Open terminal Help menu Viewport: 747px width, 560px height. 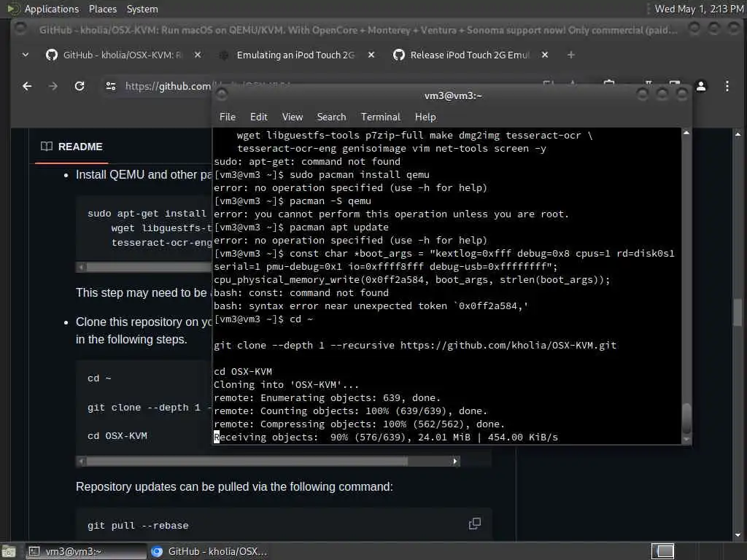[x=425, y=117]
